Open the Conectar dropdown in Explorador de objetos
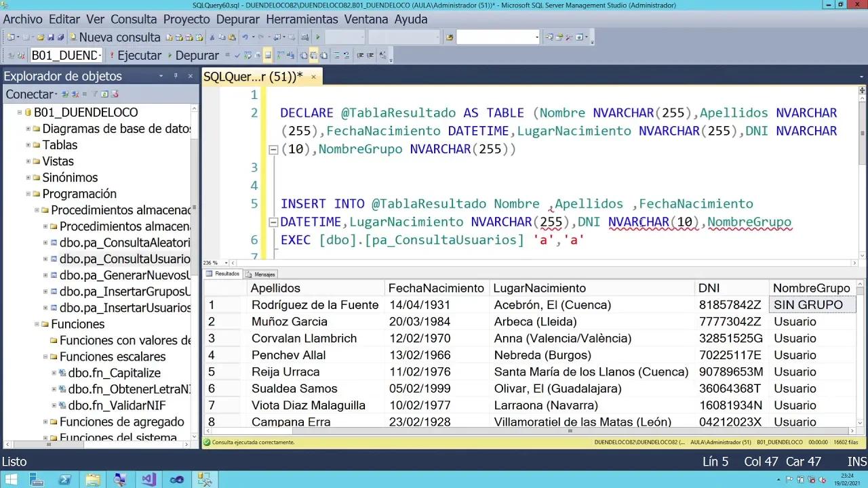Image resolution: width=868 pixels, height=488 pixels. pos(31,94)
